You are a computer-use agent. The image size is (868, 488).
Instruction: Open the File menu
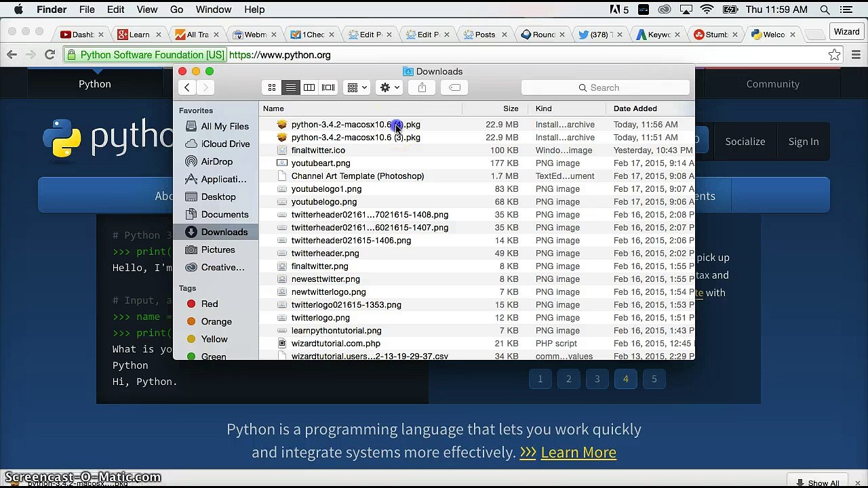87,9
